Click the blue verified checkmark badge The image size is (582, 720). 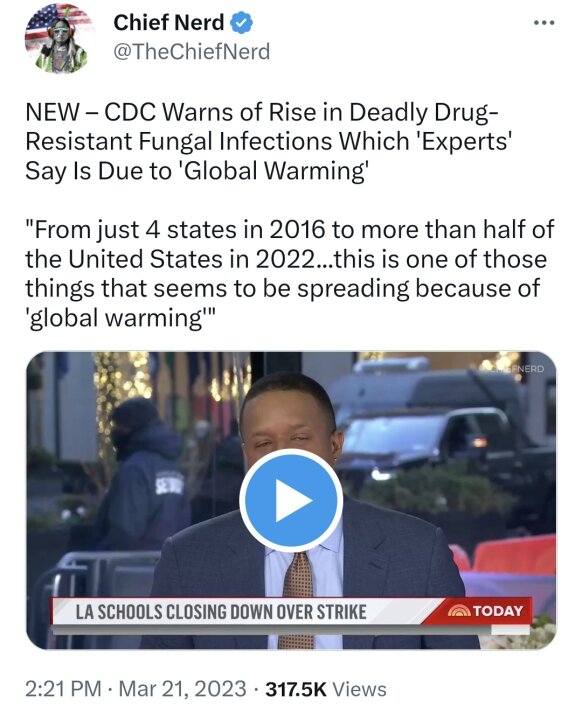point(242,23)
